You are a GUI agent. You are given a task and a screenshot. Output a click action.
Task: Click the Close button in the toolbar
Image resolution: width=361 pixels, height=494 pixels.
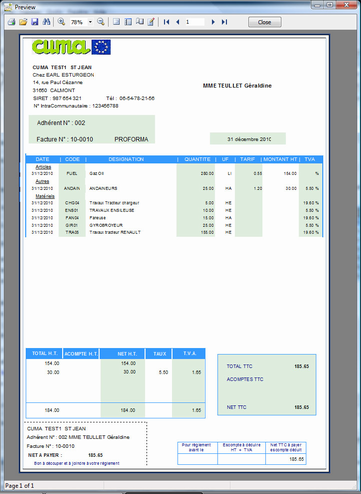(265, 22)
